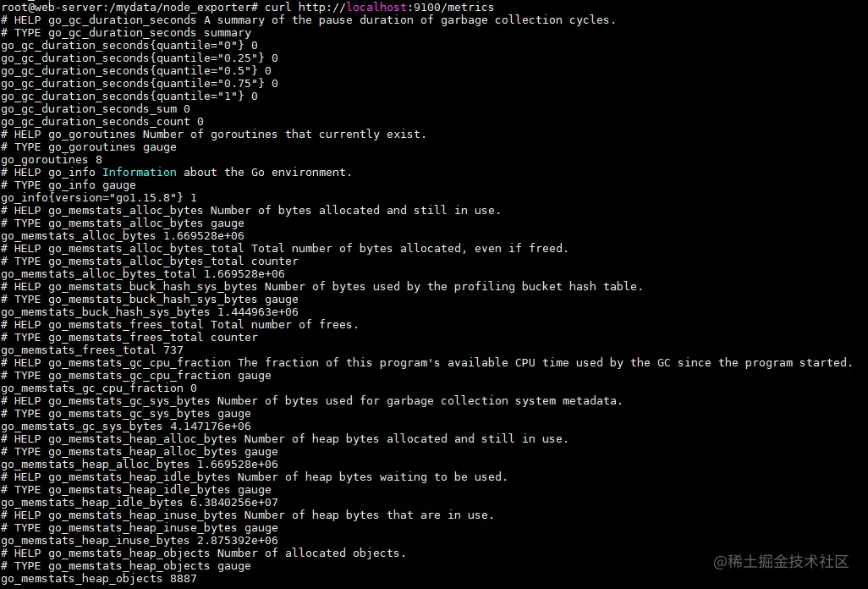Click the go_gc_duration_seconds_sum 0 line
868x589 pixels.
pyautogui.click(x=96, y=109)
